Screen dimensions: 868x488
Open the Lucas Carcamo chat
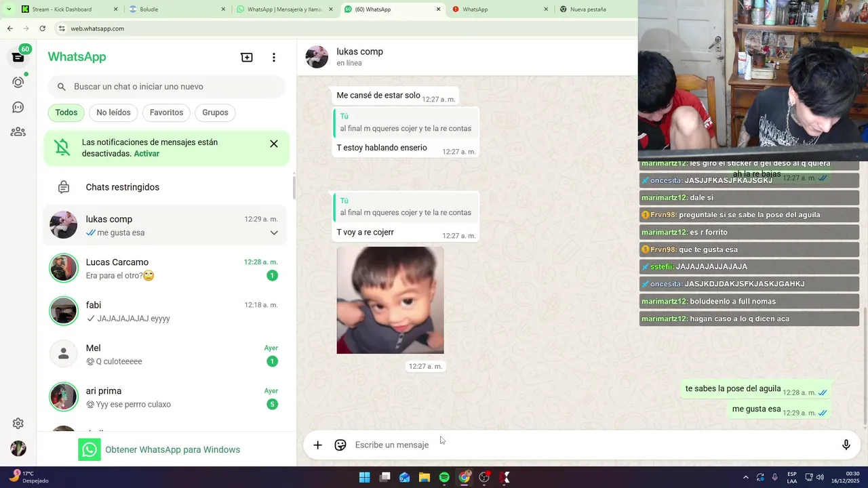coord(165,268)
